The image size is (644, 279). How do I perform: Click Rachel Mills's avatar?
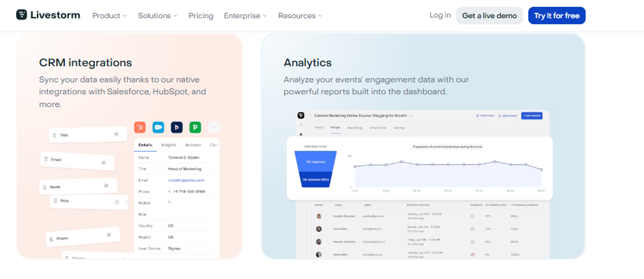pyautogui.click(x=319, y=254)
